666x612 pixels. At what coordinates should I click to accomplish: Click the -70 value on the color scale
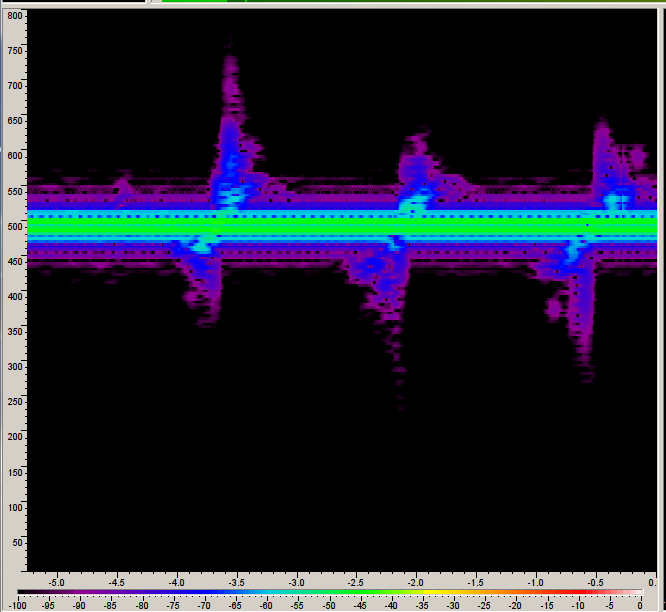204,606
